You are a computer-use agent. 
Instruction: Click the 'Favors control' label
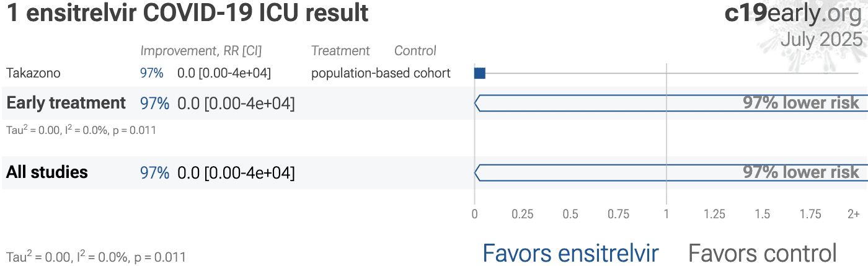coord(763,253)
